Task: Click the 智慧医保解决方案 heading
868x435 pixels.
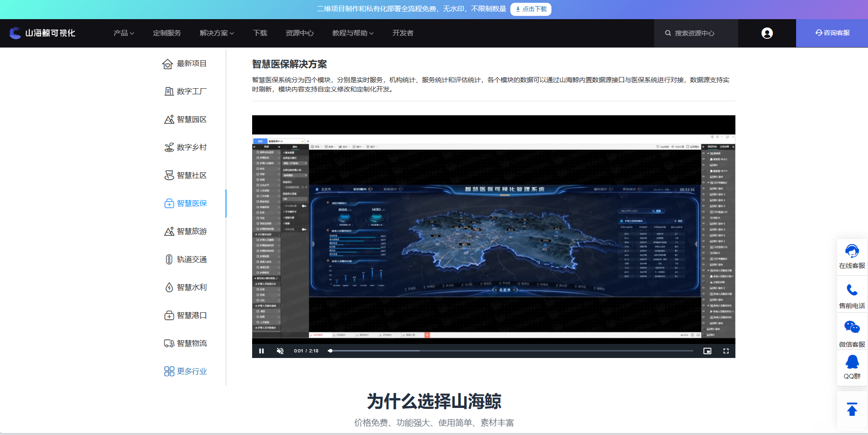Action: coord(289,64)
